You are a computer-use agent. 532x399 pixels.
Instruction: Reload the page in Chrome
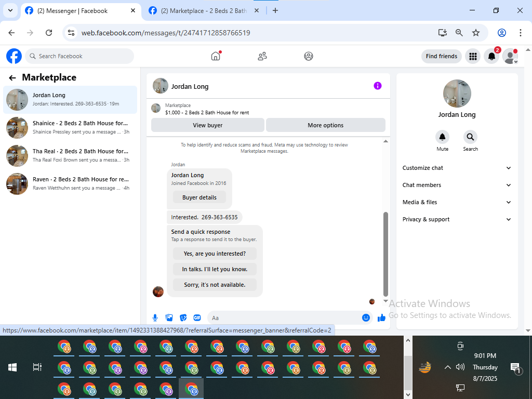(x=49, y=33)
